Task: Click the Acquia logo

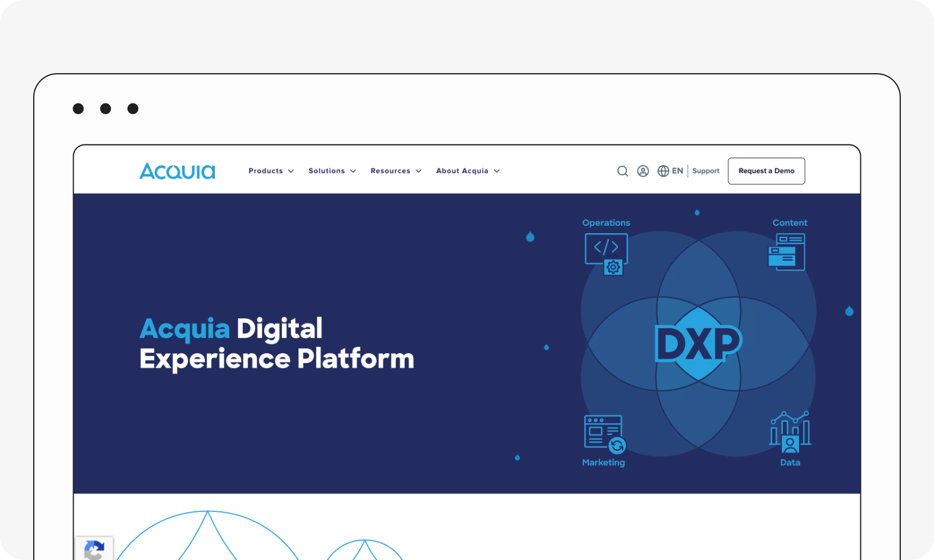Action: click(177, 171)
